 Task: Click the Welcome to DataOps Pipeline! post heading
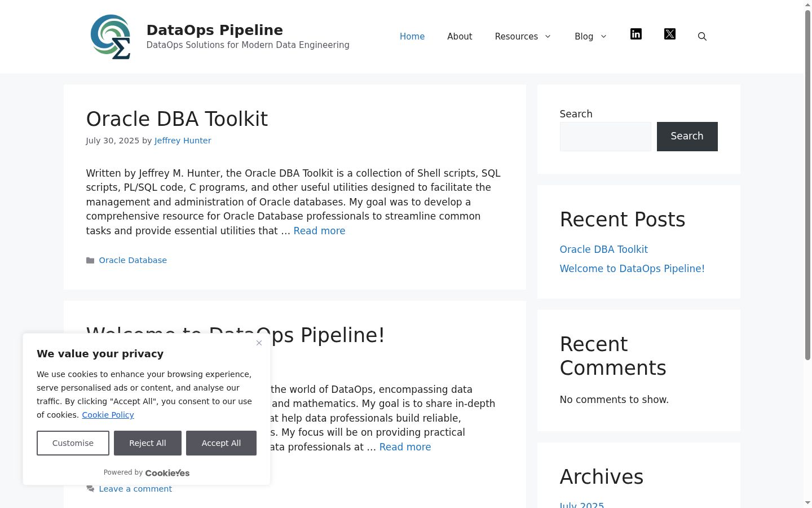click(x=235, y=335)
